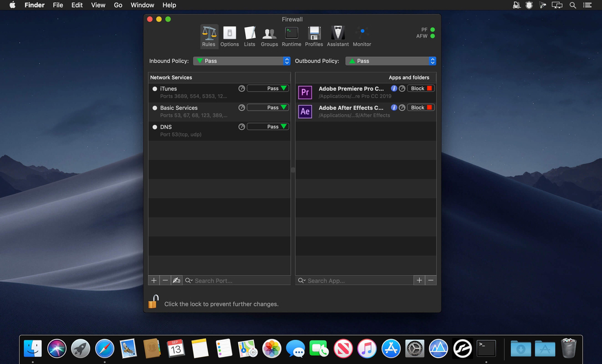
Task: Toggle the Basic Services enable dot
Action: [x=155, y=108]
